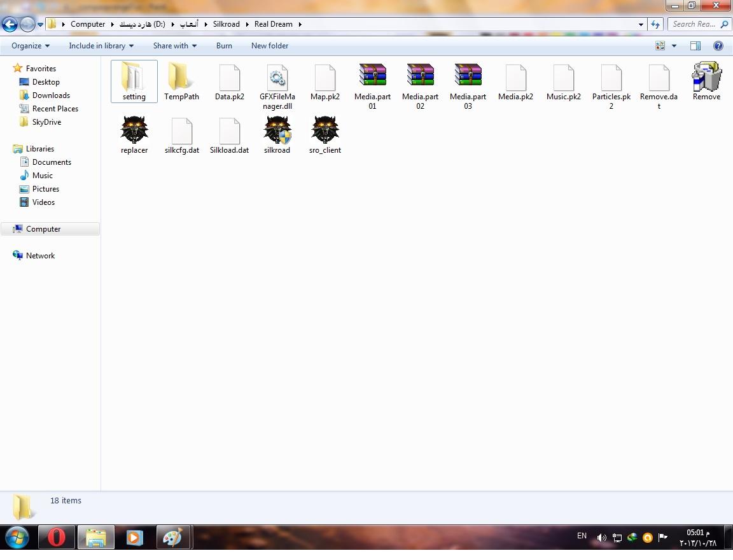
Task: Select Libraries in the navigation pane
Action: tap(39, 149)
